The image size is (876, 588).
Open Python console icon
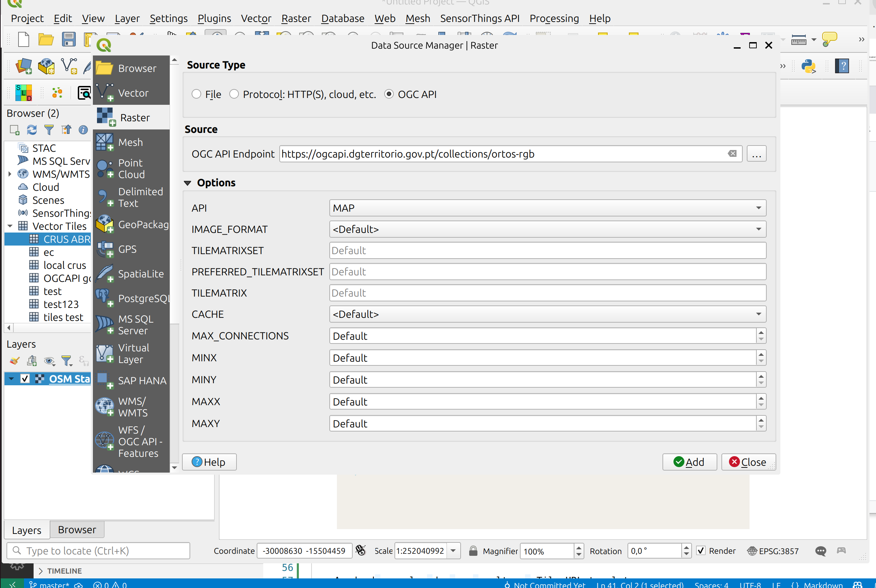pyautogui.click(x=808, y=67)
